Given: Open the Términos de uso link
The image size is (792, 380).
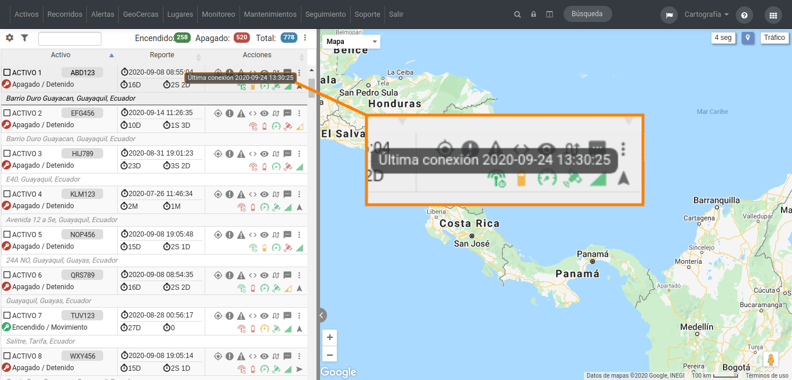Looking at the screenshot, I should tap(767, 376).
